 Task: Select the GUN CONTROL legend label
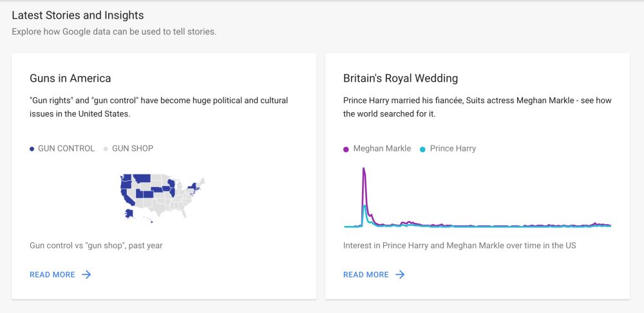[x=66, y=149]
